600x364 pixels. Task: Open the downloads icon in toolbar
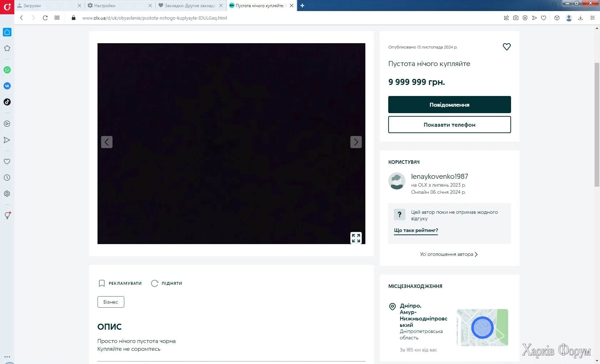pos(580,18)
